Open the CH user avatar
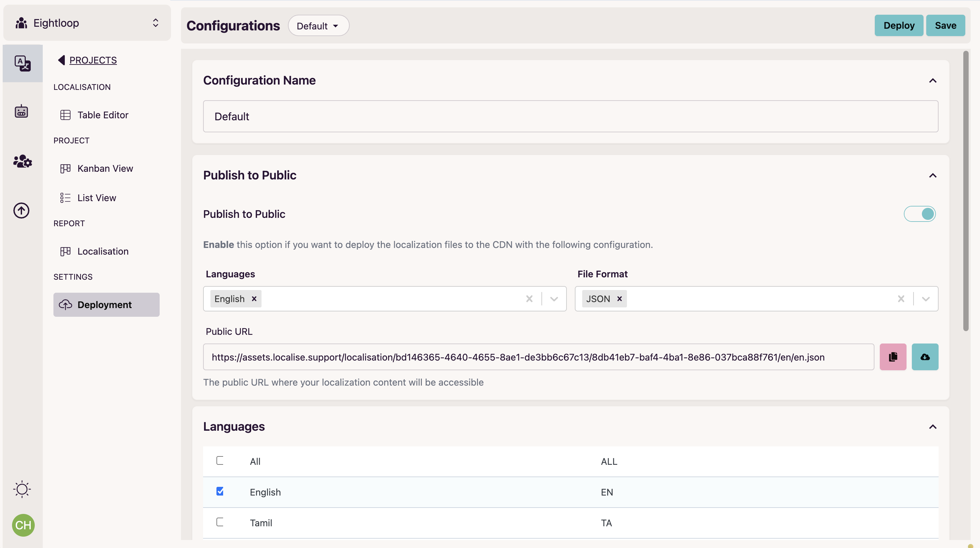 [x=23, y=525]
